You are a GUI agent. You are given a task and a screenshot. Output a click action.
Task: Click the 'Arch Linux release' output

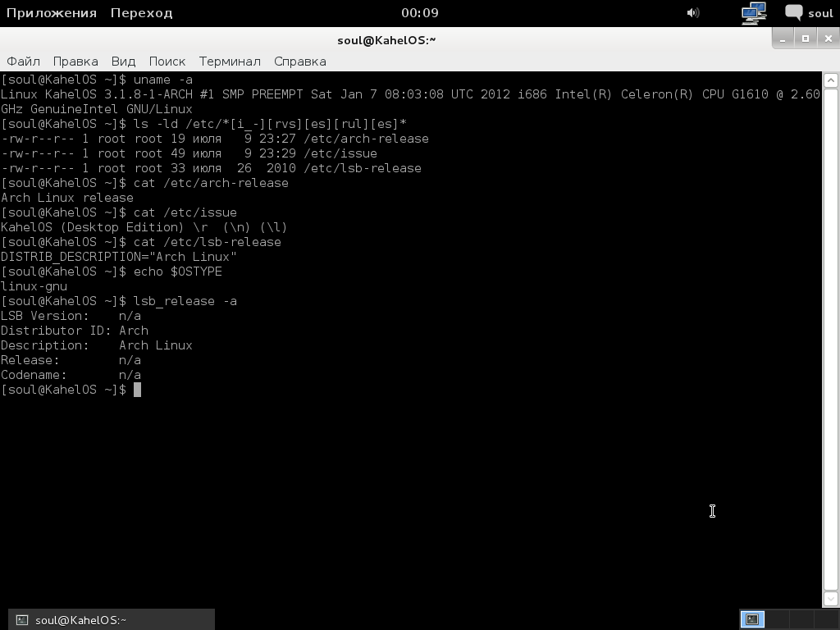(67, 198)
